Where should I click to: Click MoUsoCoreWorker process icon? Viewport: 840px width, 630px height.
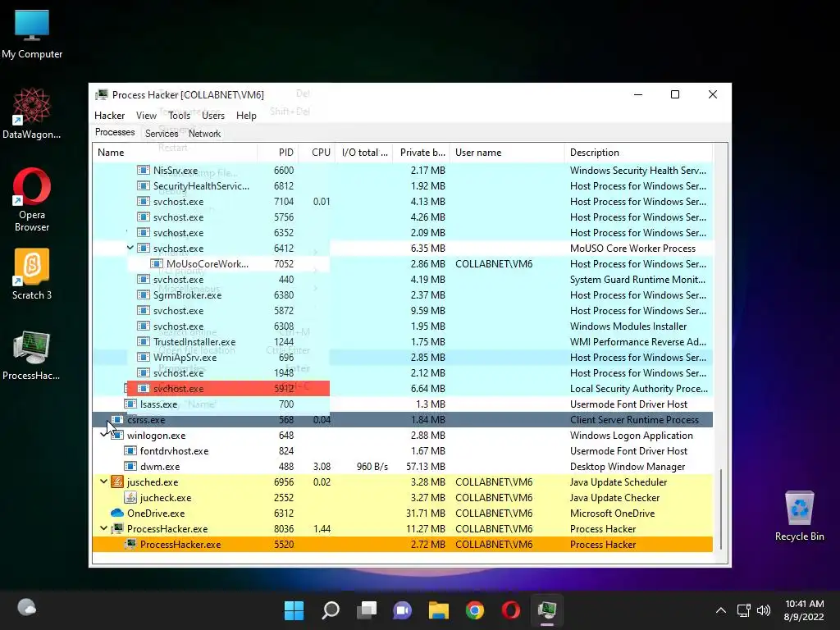(157, 263)
